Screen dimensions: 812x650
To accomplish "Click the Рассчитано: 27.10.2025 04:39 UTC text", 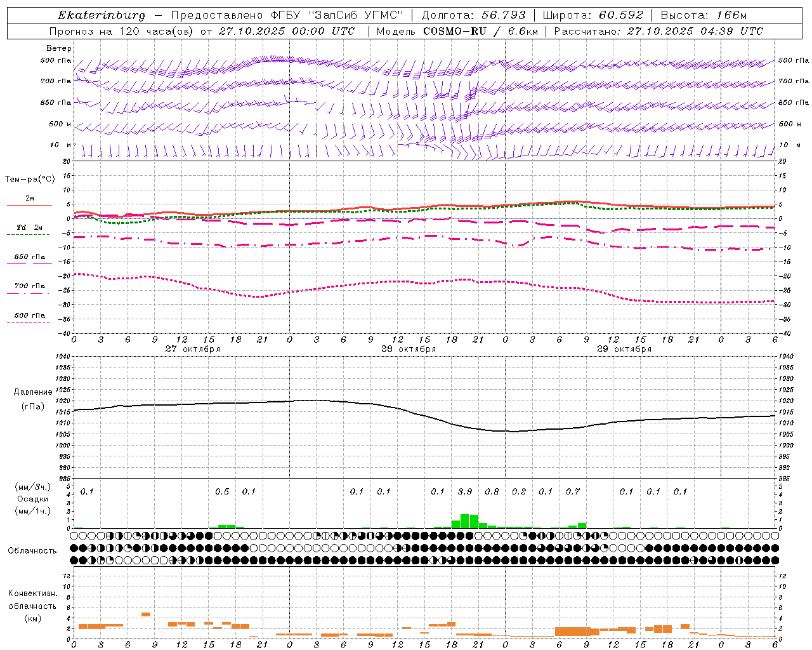I will click(x=658, y=31).
